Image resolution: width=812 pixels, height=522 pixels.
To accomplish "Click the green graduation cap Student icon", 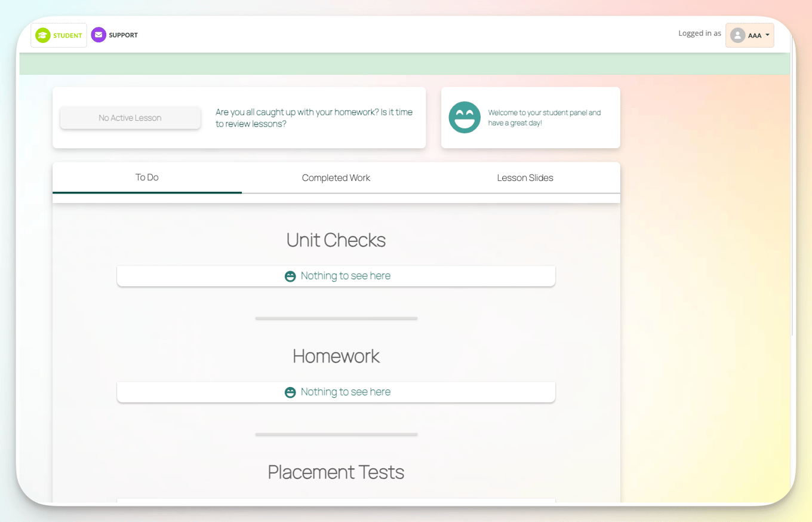I will [x=42, y=35].
